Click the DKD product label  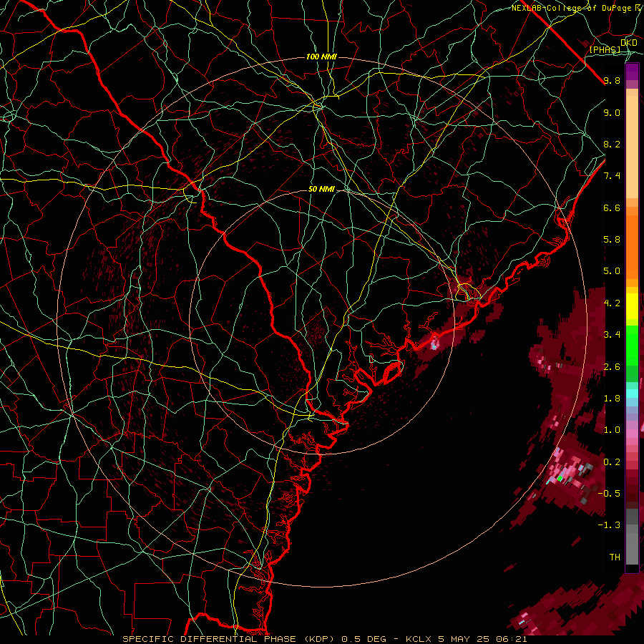point(629,43)
